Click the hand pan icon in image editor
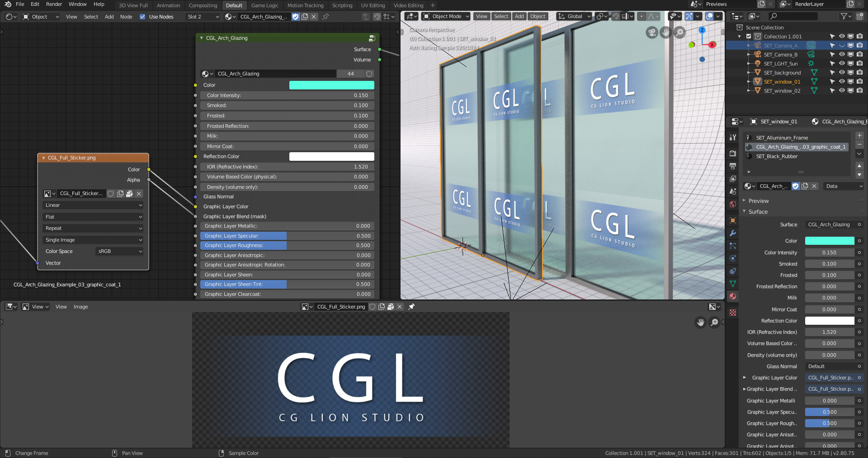The width and height of the screenshot is (868, 458). (700, 322)
